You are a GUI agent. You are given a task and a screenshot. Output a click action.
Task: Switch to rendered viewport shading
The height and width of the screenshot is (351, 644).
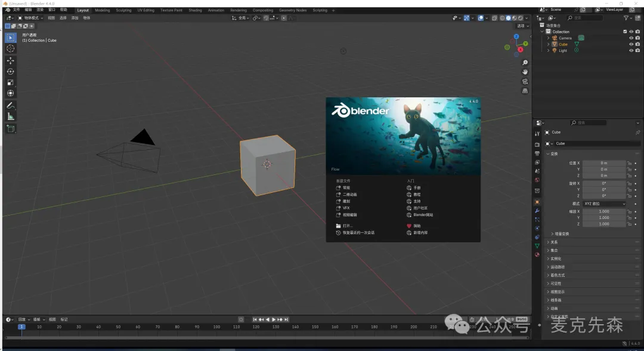pos(521,18)
